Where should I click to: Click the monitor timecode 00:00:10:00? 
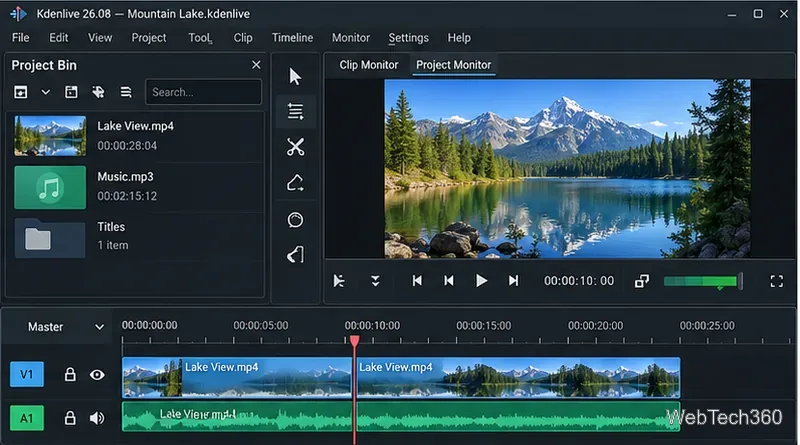pyautogui.click(x=579, y=281)
